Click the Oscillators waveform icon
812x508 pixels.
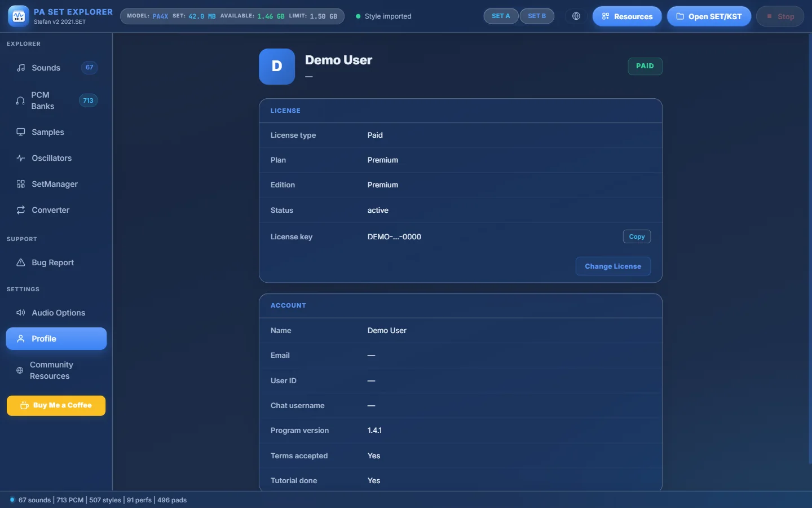[21, 158]
